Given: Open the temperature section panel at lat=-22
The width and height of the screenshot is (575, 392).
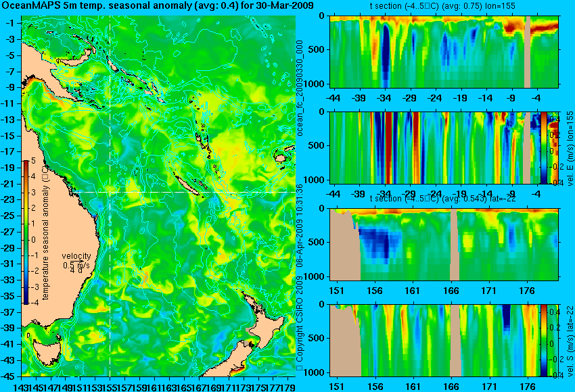Looking at the screenshot, I should pos(444,245).
